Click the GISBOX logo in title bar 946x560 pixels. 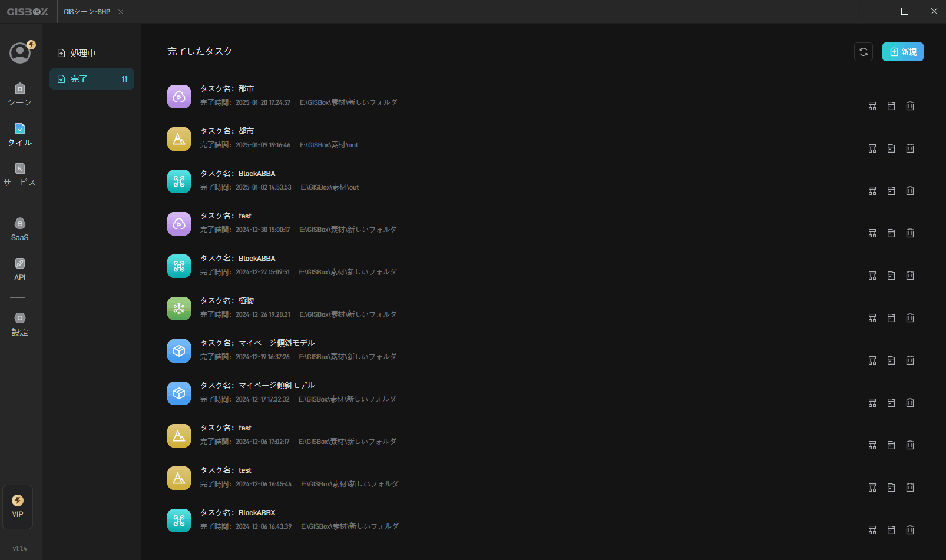(x=28, y=12)
